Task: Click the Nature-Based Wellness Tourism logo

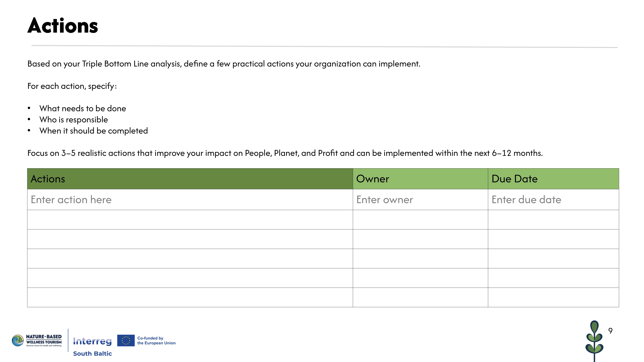Action: point(37,341)
